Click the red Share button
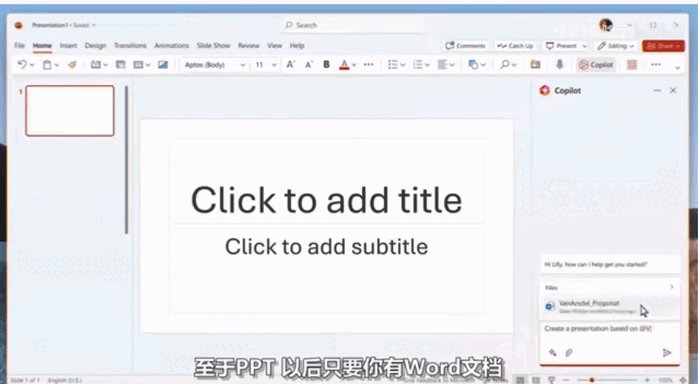This screenshot has width=698, height=384. pyautogui.click(x=663, y=46)
